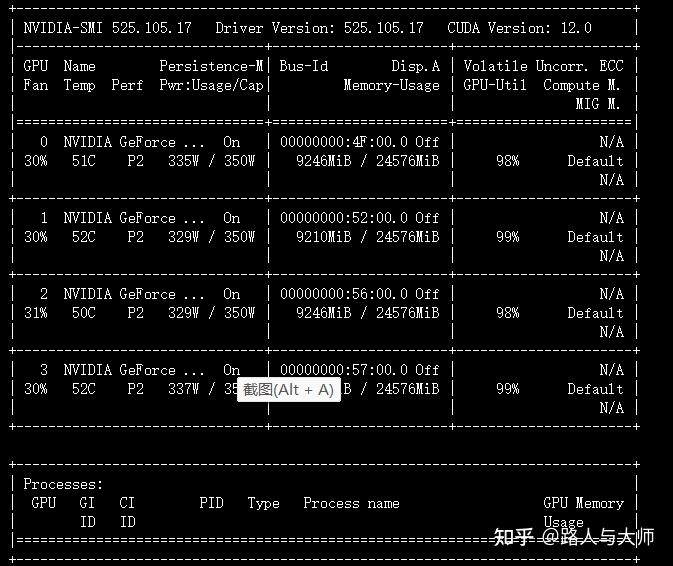Click the 98% utilization of GPU 0
673x566 pixels.
[508, 161]
